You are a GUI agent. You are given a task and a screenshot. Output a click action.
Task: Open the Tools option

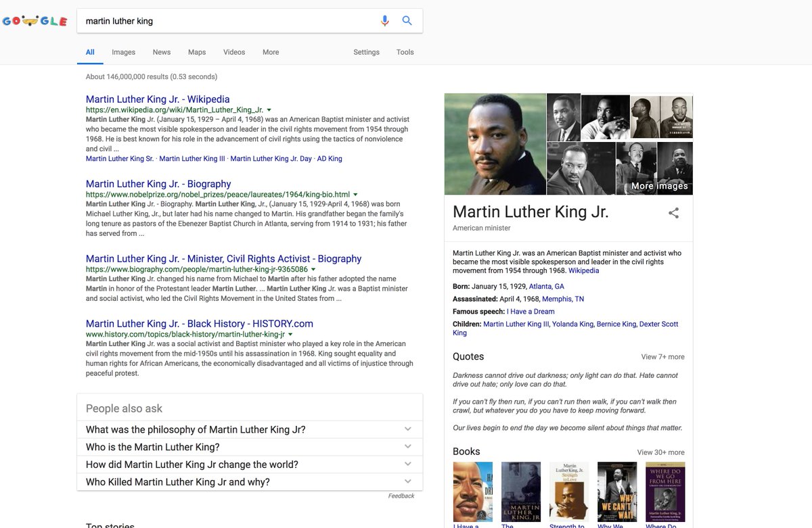point(405,52)
